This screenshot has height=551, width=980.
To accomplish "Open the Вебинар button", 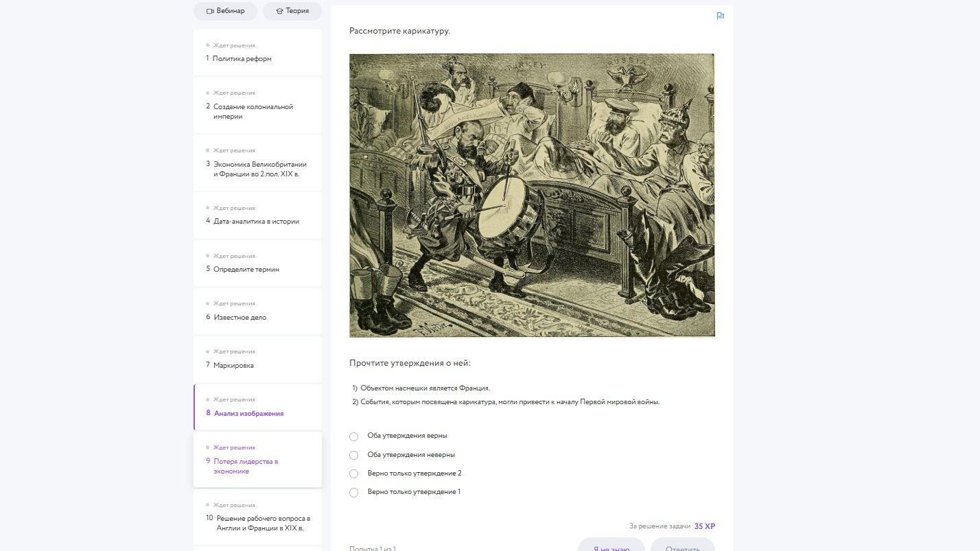I will [225, 11].
